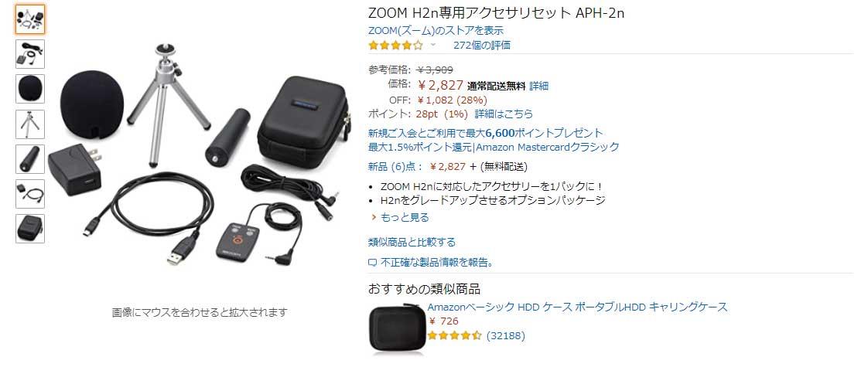Click the four-star rating icons
The image size is (868, 367).
coord(395,46)
